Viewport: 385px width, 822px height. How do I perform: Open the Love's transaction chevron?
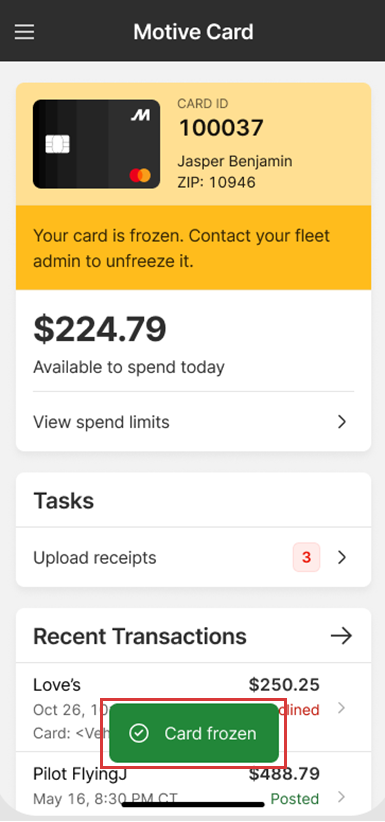[341, 708]
